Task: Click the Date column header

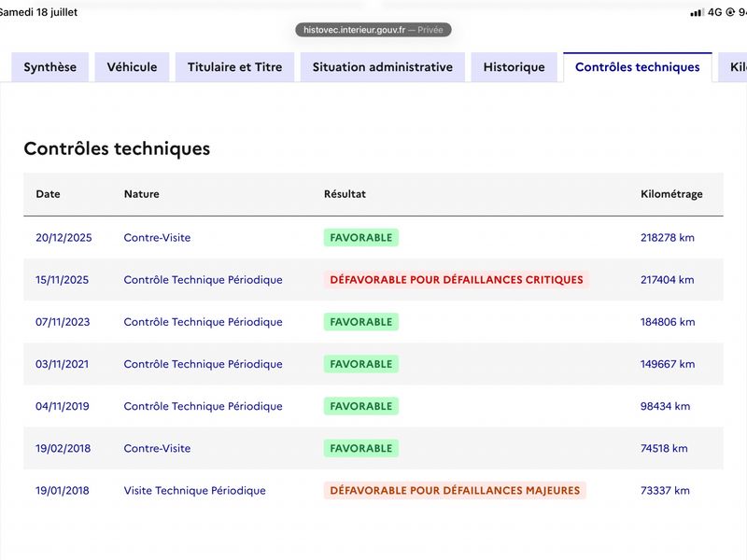Action: 49,194
